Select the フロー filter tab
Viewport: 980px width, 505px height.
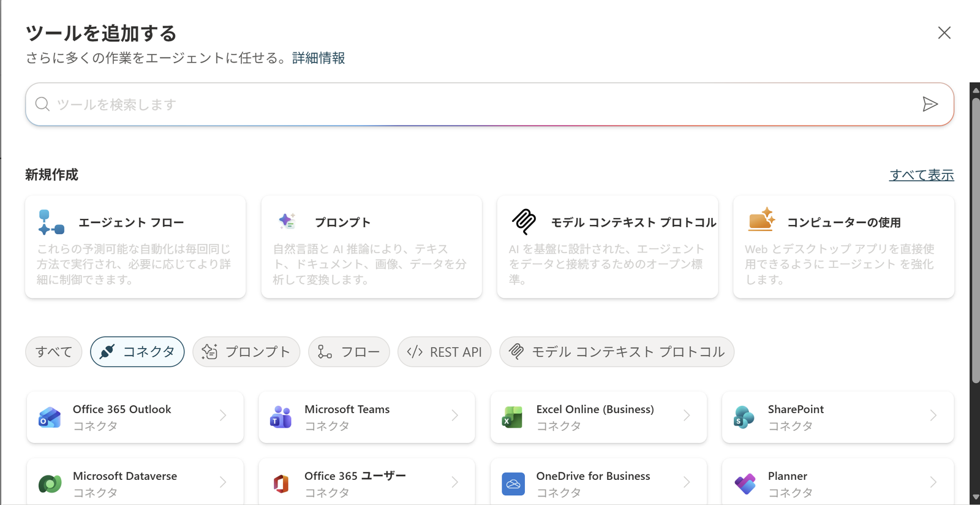[x=349, y=352]
